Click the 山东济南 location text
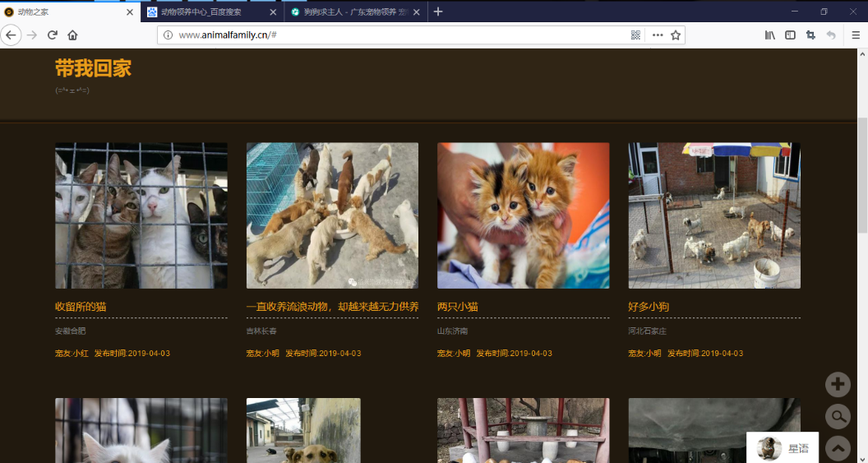This screenshot has height=463, width=868. (452, 331)
